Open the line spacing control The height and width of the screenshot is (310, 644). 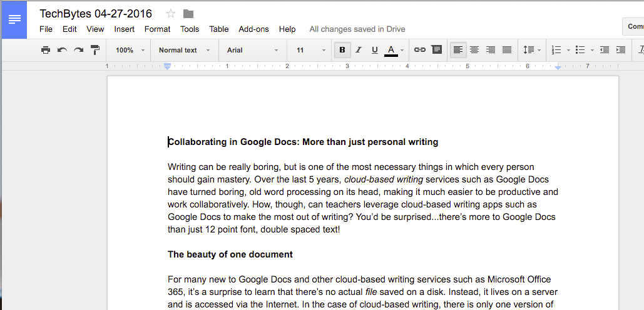tap(532, 50)
